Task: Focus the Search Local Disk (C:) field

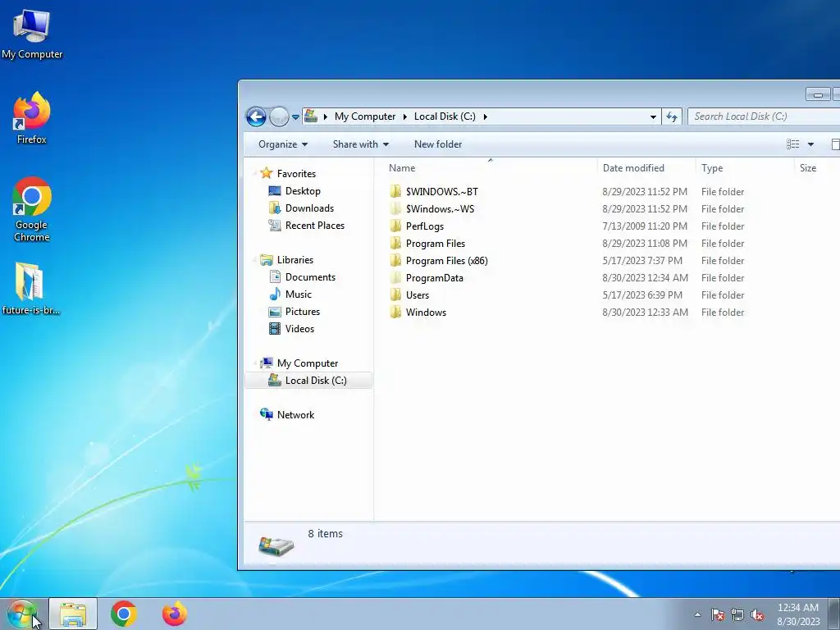Action: coord(764,116)
